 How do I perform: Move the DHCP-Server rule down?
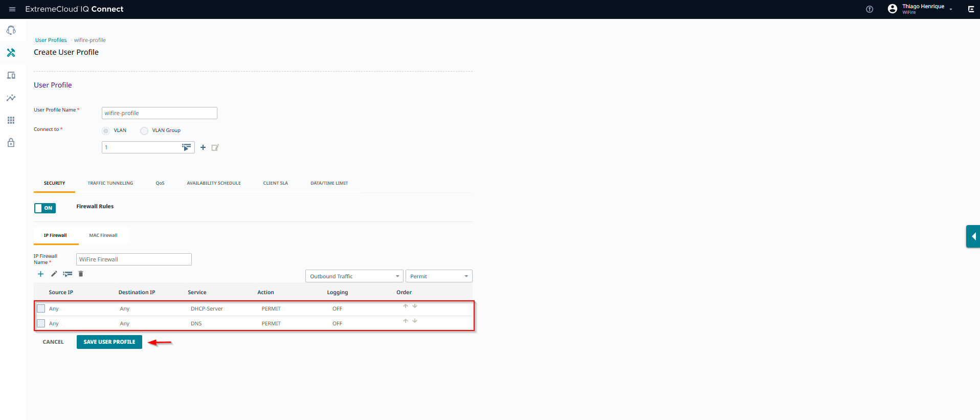[x=415, y=306]
